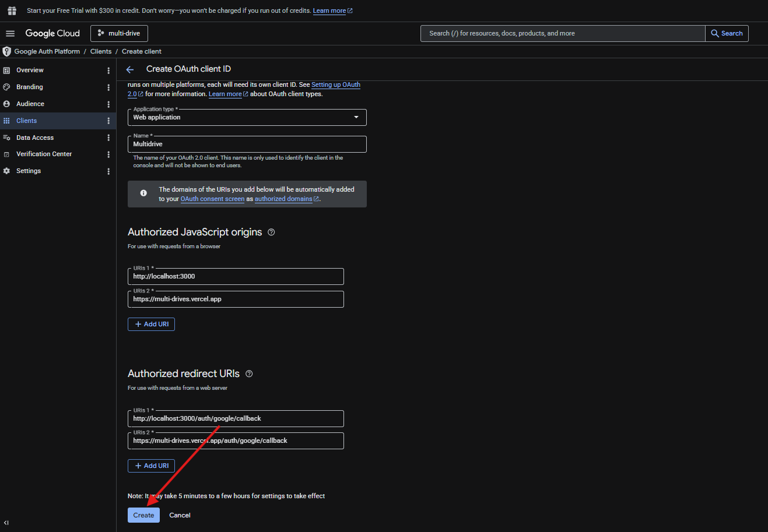Click help icon next to Authorized JavaScript origins
Screen dimensions: 768x532
tap(271, 232)
